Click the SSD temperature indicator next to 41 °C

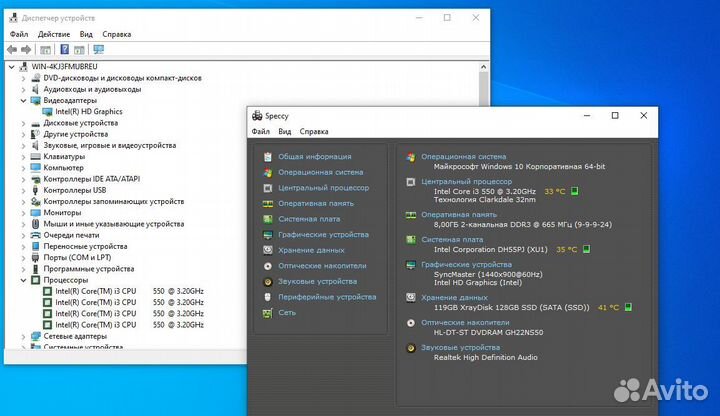click(628, 307)
